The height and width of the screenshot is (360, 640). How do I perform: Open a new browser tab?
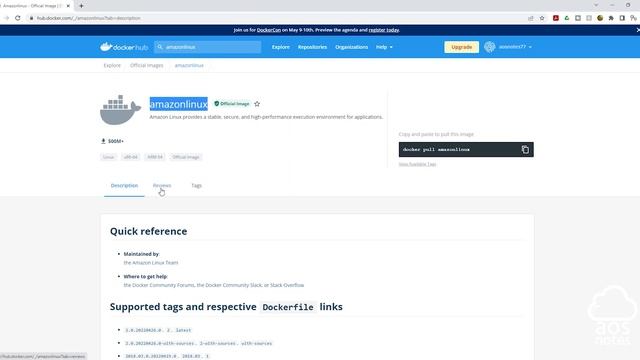pyautogui.click(x=81, y=6)
